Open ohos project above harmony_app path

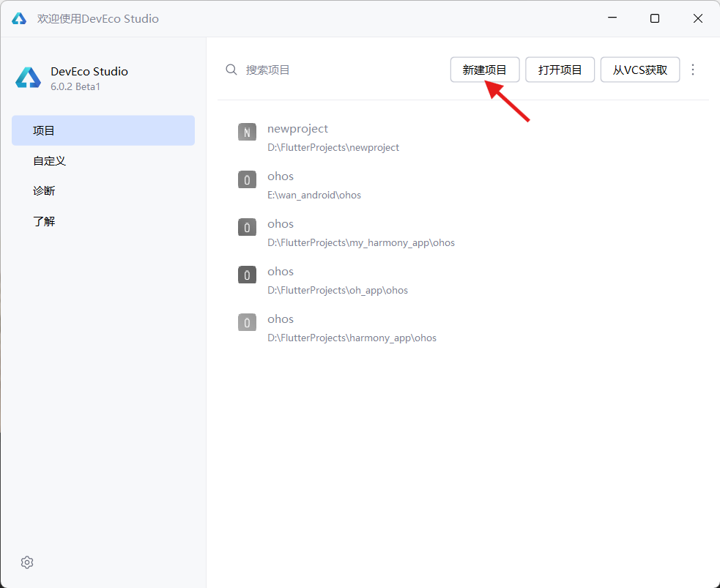[281, 319]
